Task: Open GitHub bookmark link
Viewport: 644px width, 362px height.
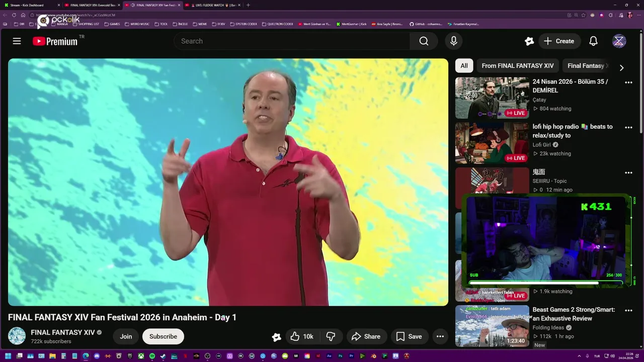Action: [x=426, y=24]
